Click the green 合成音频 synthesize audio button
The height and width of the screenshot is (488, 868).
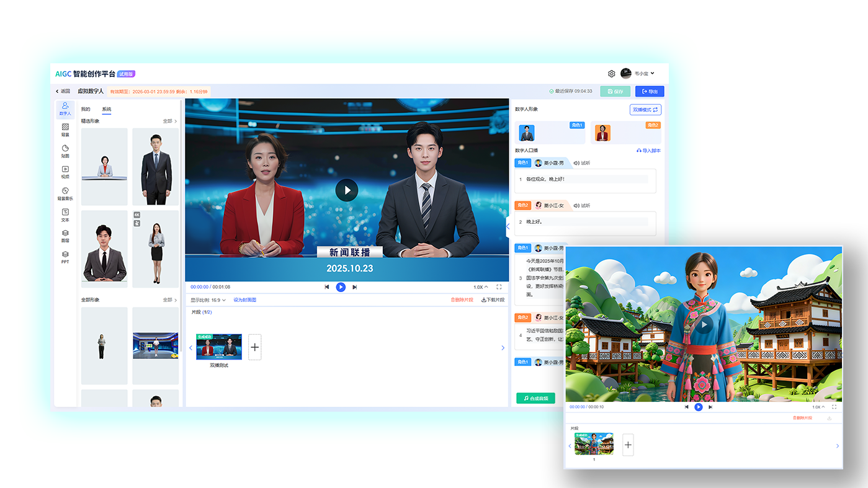(535, 398)
